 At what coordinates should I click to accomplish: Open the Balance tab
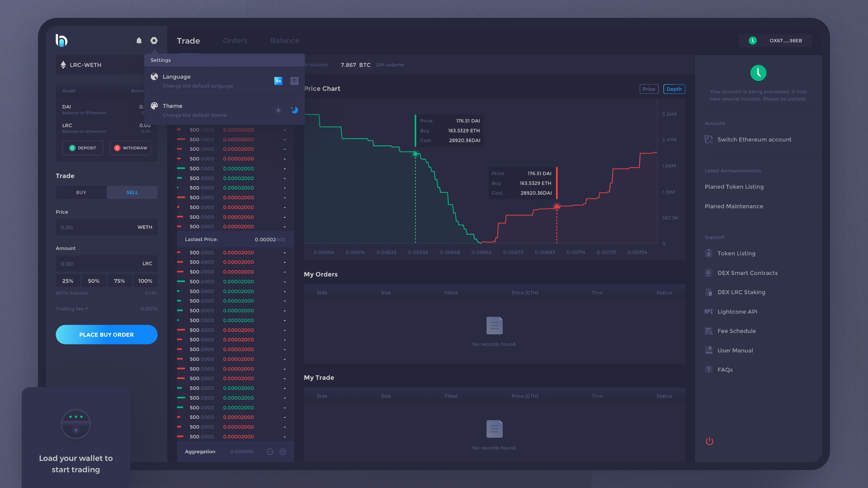(x=285, y=41)
